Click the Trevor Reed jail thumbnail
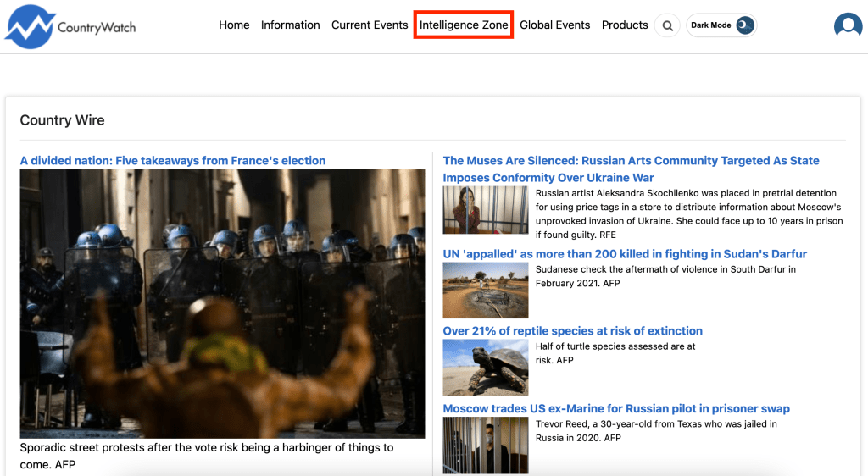The height and width of the screenshot is (476, 868). 486,446
